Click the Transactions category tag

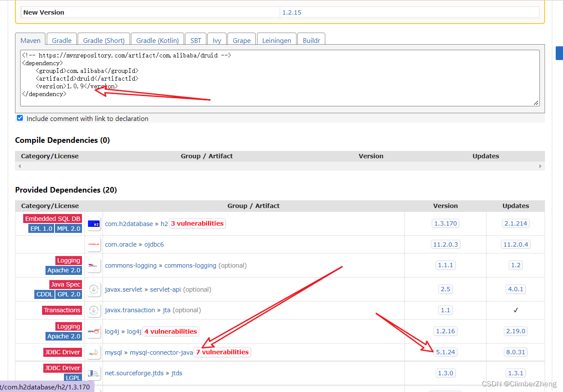coord(62,310)
